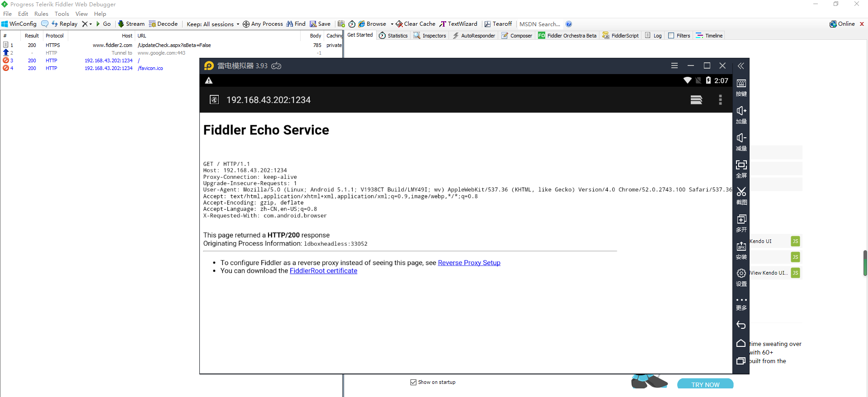
Task: Switch to the Statistics tab
Action: click(x=393, y=36)
